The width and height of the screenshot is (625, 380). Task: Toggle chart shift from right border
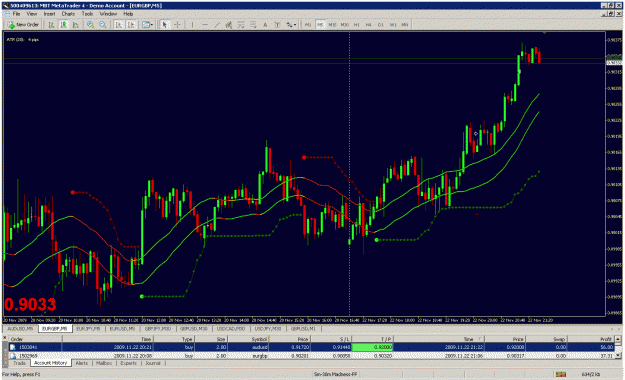(131, 25)
